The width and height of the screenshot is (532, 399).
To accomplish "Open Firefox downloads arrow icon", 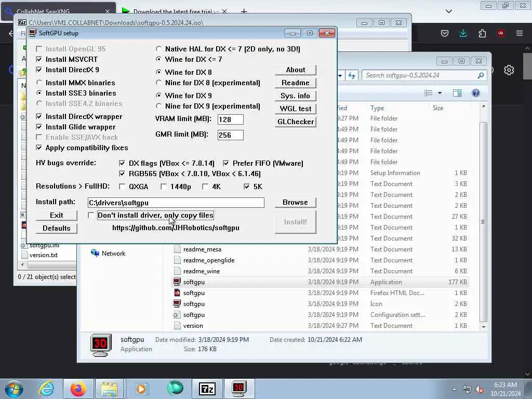I will [463, 33].
